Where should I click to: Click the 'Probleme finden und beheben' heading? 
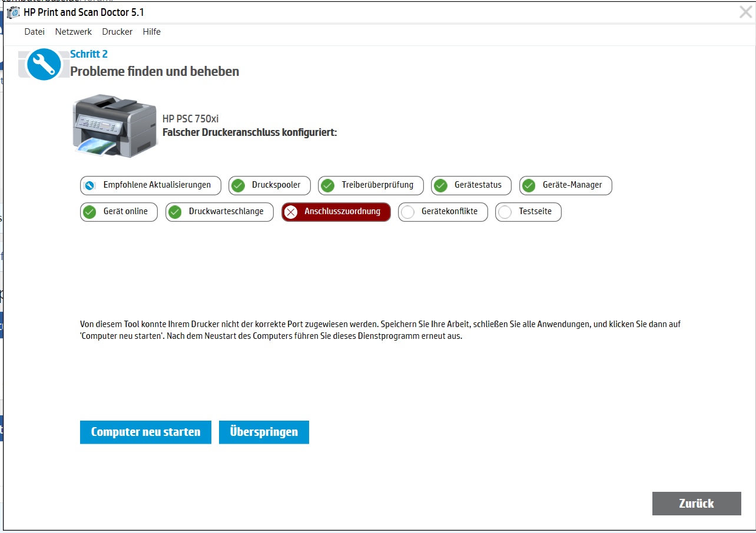click(x=155, y=72)
